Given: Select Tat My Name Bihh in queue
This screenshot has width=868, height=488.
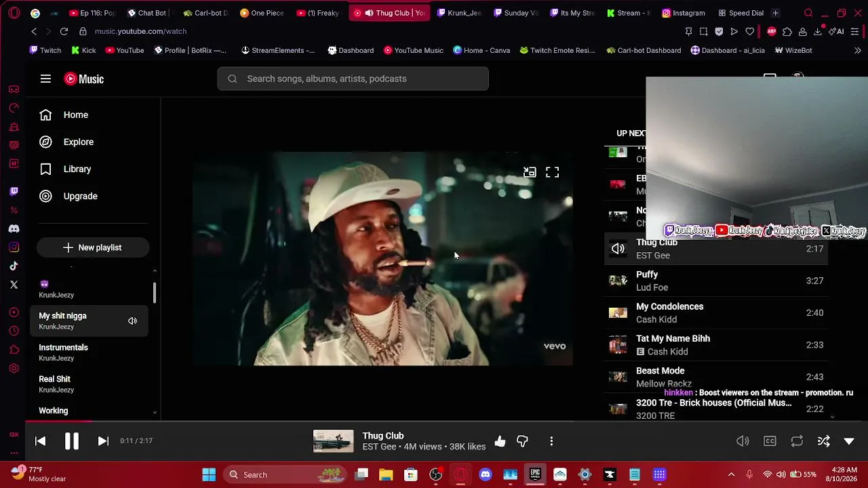Looking at the screenshot, I should 716,345.
